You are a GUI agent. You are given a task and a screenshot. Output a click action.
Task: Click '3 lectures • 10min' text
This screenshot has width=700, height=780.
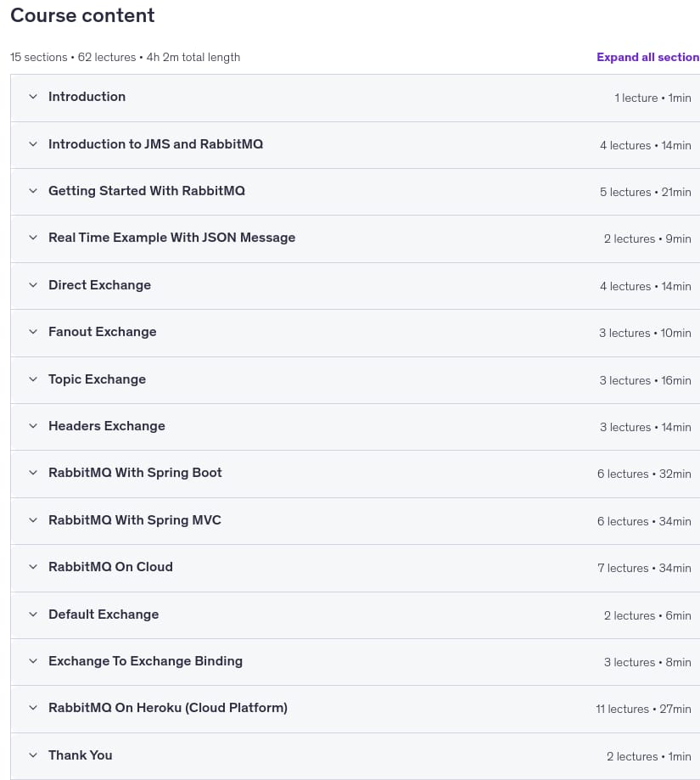[x=645, y=333]
